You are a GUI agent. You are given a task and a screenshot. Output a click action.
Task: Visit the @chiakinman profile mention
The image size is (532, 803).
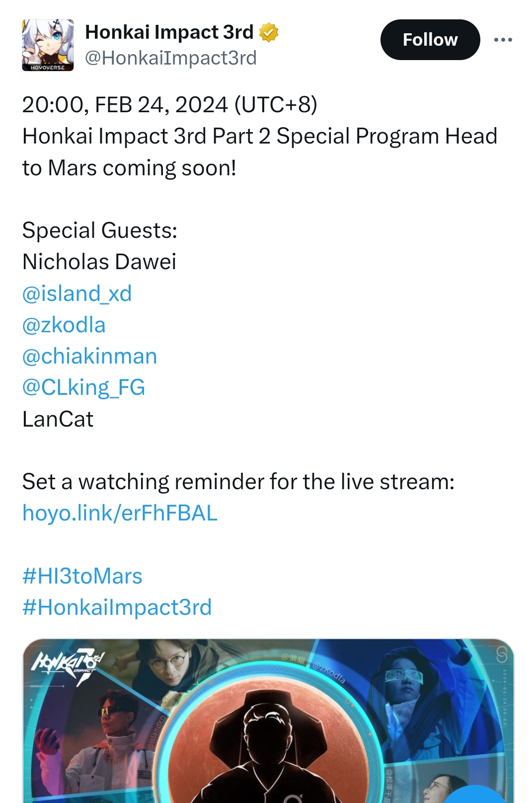point(90,356)
